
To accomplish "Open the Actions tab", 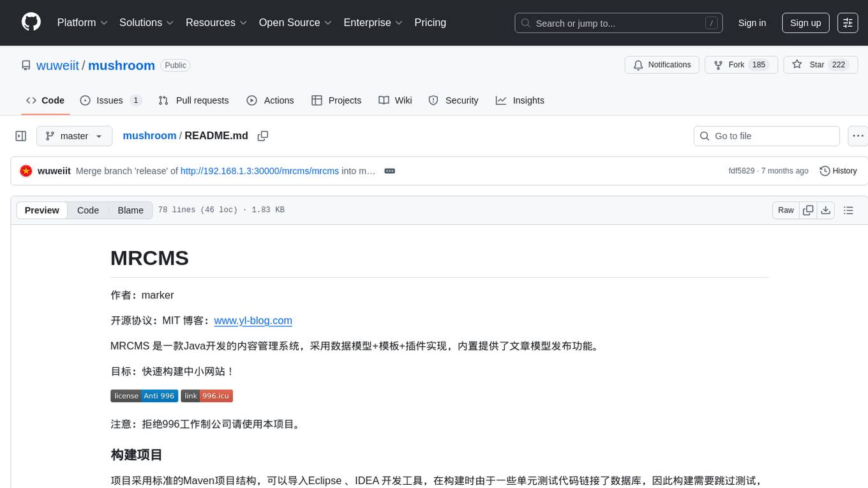I will pyautogui.click(x=270, y=100).
